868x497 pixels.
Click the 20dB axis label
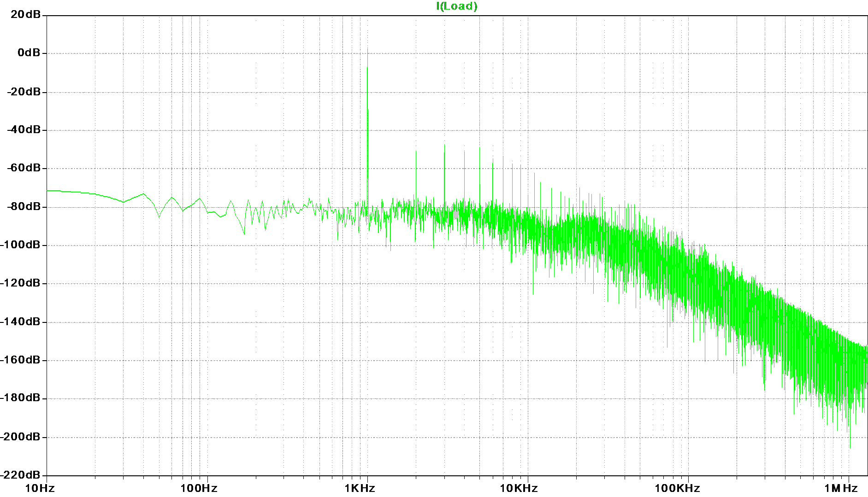pos(26,14)
